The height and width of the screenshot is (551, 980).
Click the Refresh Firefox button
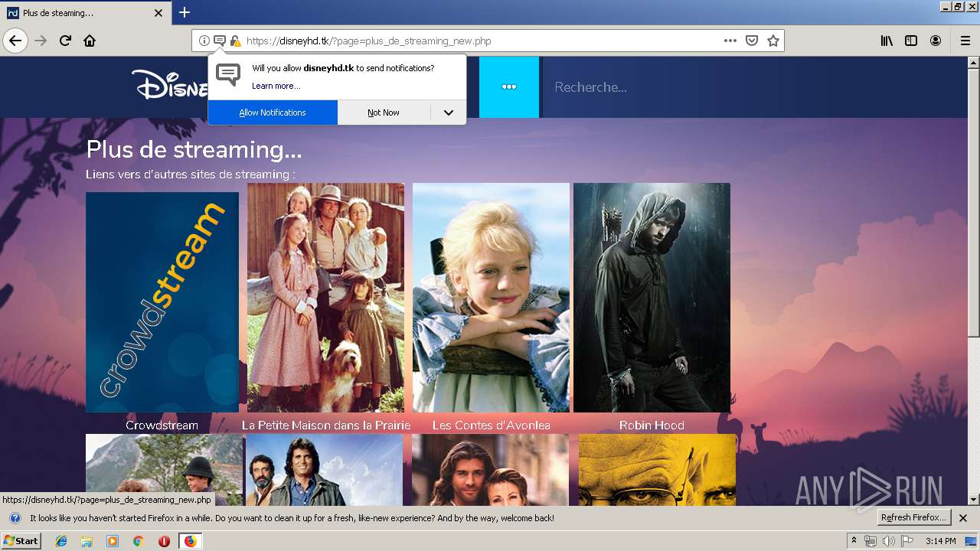913,518
